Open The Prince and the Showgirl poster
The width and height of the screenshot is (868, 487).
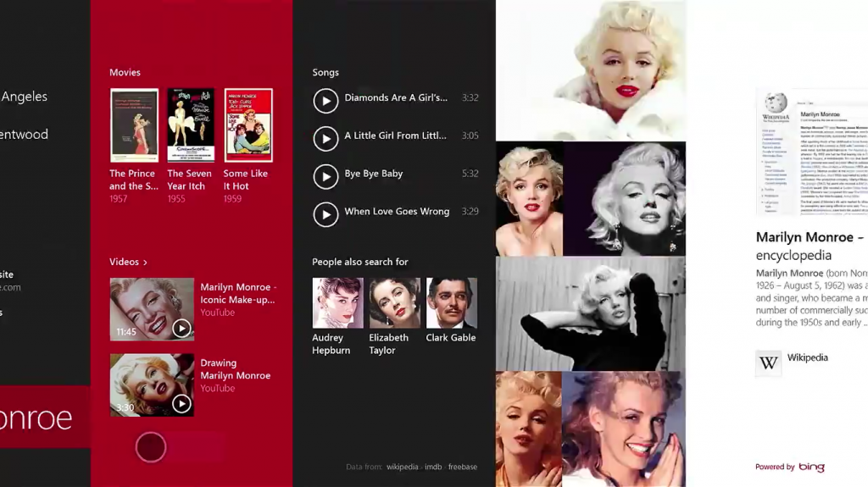134,125
